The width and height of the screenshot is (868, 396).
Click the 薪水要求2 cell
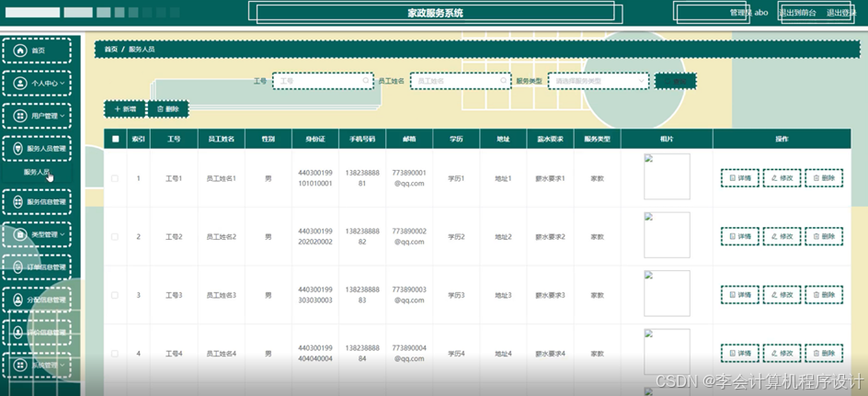(550, 237)
